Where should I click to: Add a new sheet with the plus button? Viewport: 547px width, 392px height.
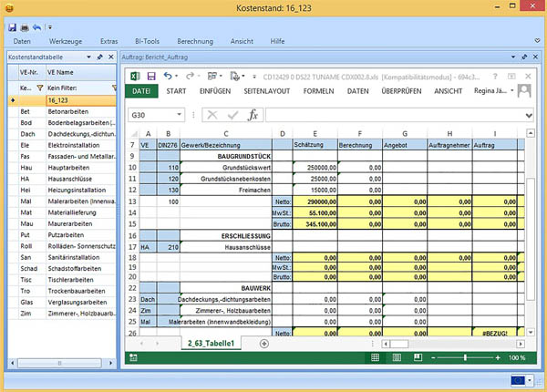pos(264,344)
